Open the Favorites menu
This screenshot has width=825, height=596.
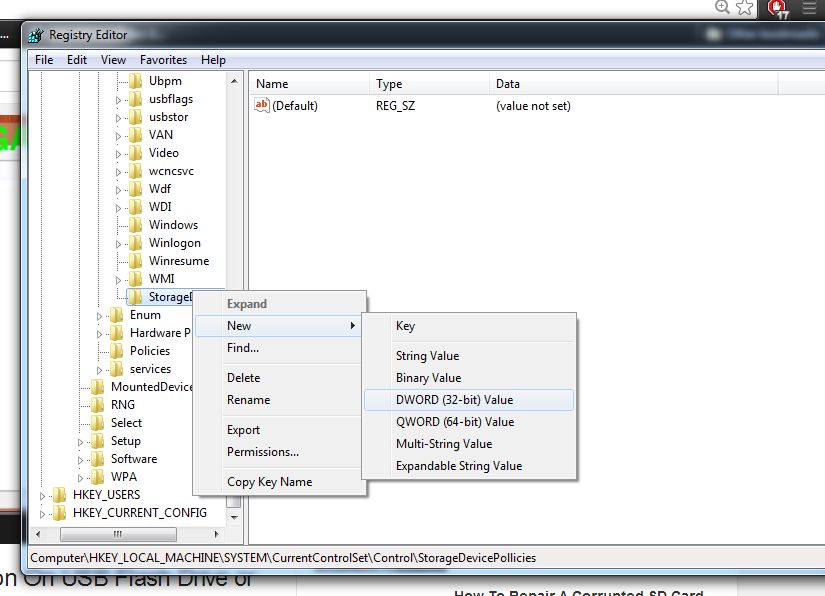click(163, 60)
